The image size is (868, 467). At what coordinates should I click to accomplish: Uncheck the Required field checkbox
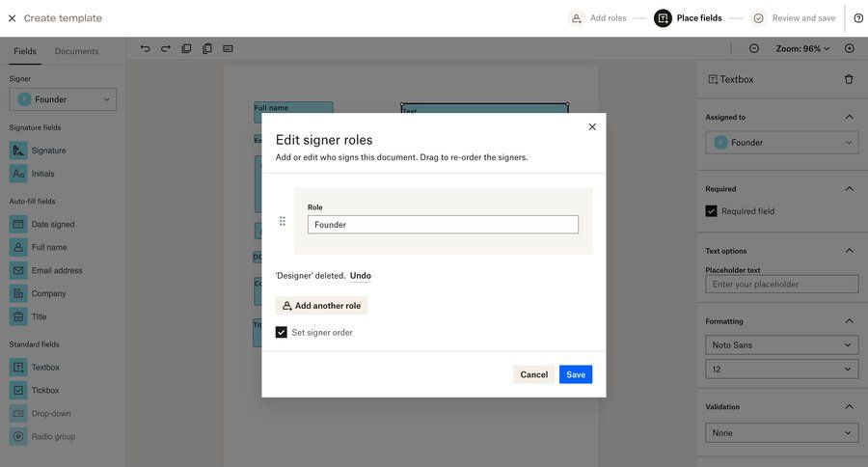click(x=712, y=211)
